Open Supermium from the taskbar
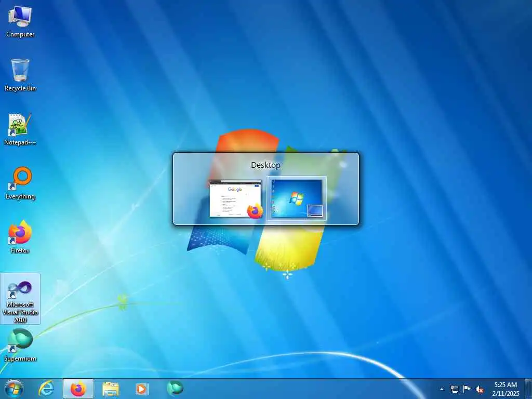 click(x=175, y=388)
